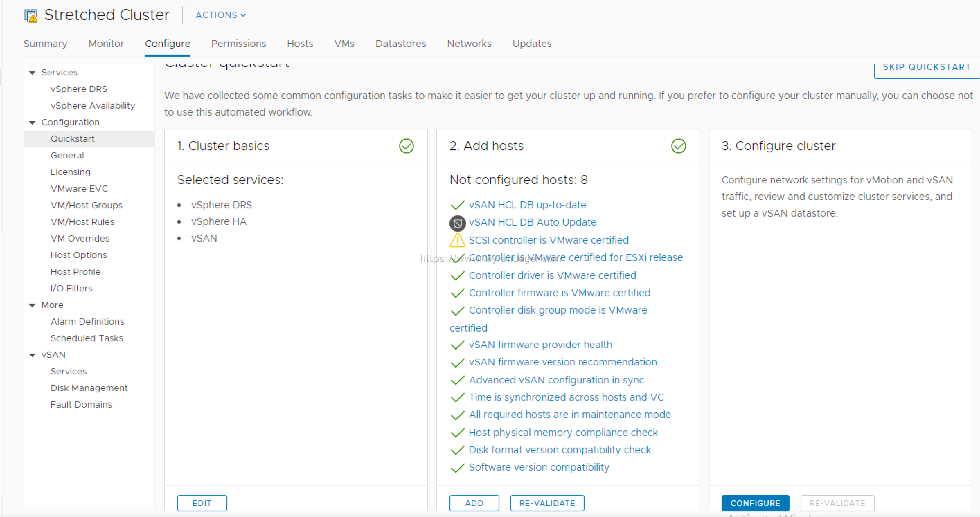Screen dimensions: 980x517
Task: Select Host Profile in the sidebar
Action: [75, 272]
